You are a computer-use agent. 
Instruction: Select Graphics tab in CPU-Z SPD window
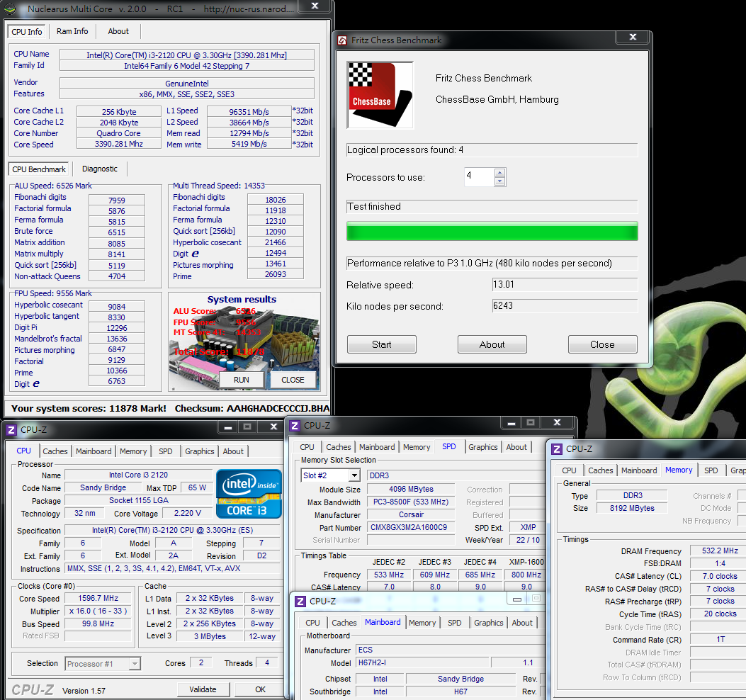point(483,447)
